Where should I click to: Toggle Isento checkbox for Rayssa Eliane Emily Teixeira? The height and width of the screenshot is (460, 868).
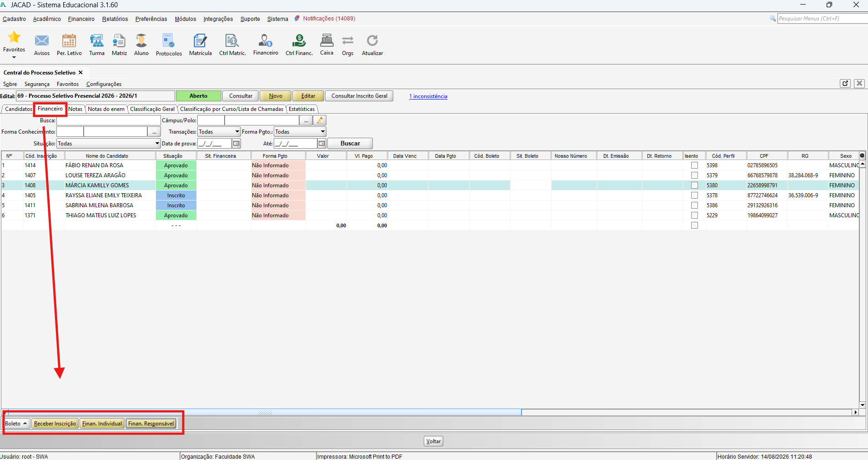click(x=694, y=195)
